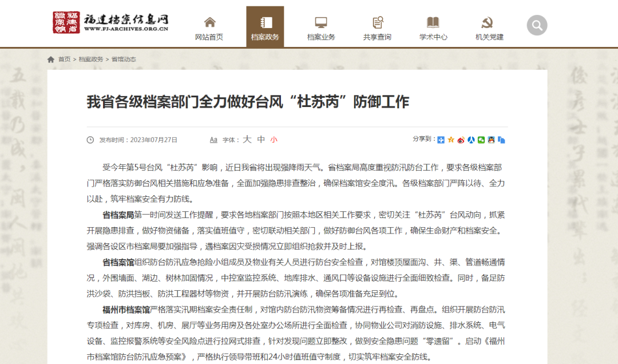This screenshot has height=364, width=618.
Task: Set article font size to 大
Action: tap(247, 139)
